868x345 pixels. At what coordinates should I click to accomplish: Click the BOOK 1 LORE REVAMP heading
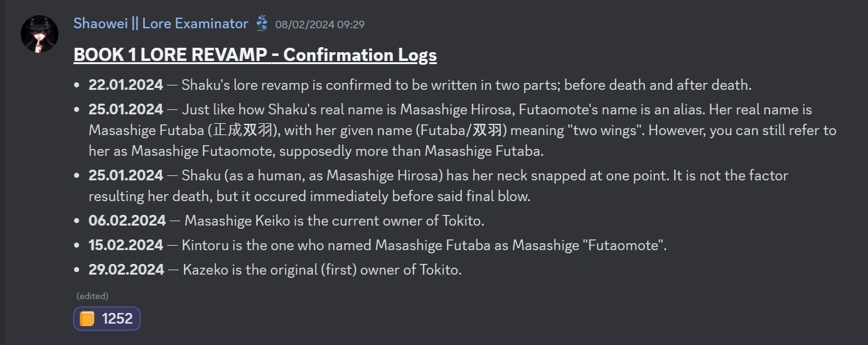coord(255,55)
